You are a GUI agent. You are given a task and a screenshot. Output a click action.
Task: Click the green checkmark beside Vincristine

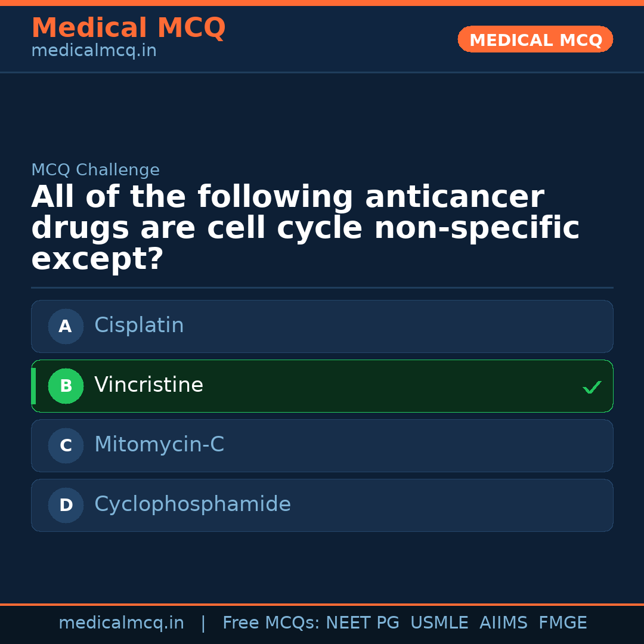coord(592,388)
